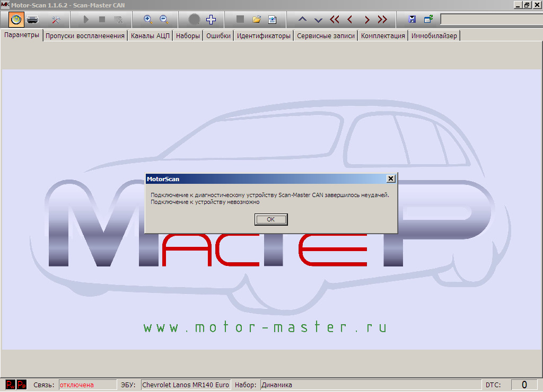Screen dimensions: 543x392
Task: Zoom out with the magnifier minus icon
Action: [x=164, y=20]
